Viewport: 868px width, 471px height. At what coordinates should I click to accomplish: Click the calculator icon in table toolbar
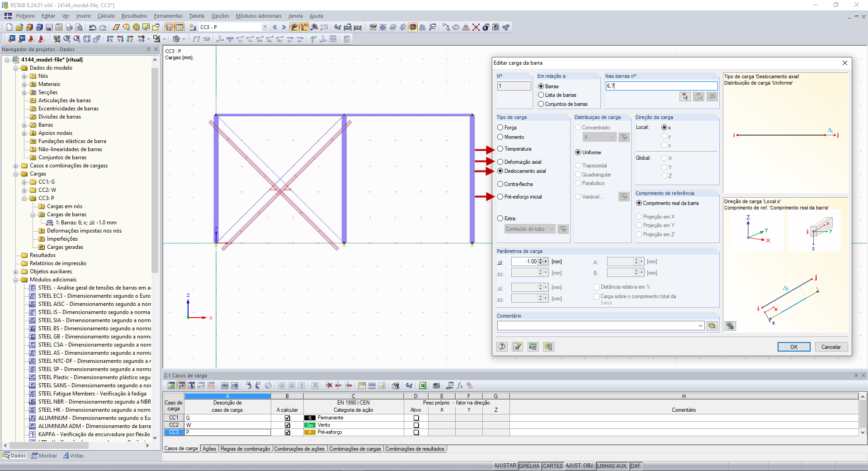click(x=436, y=385)
